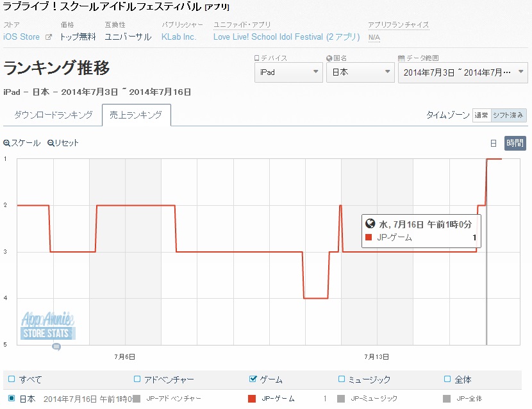The image size is (532, 409).
Task: Click the 7月6日 axis date label
Action: coord(125,356)
